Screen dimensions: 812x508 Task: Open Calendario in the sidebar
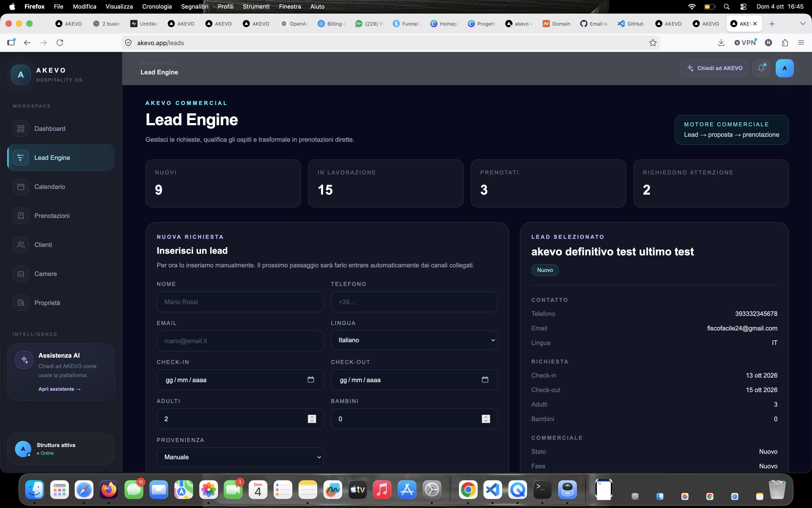(61, 187)
